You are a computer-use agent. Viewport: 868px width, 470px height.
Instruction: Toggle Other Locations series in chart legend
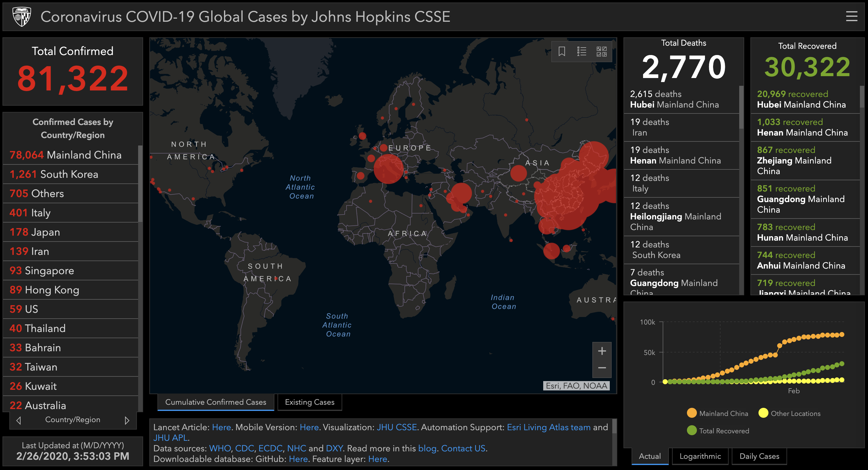(x=790, y=413)
